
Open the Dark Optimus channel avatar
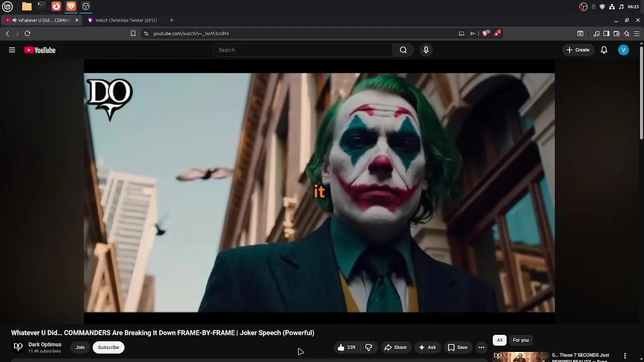coord(18,347)
